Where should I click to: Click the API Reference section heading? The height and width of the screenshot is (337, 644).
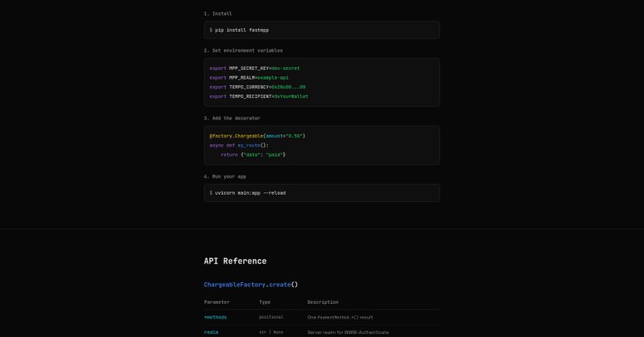(235, 261)
